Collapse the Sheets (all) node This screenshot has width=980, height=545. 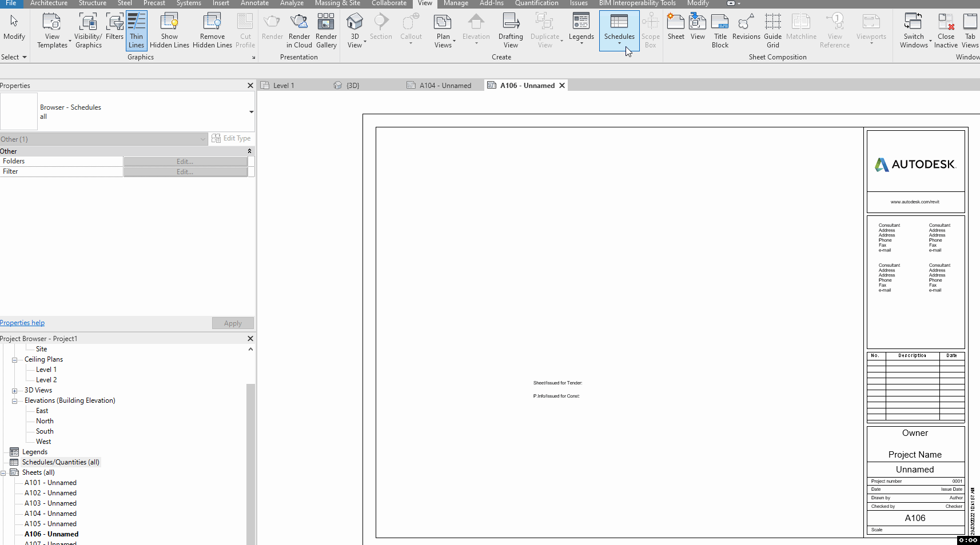(x=3, y=473)
